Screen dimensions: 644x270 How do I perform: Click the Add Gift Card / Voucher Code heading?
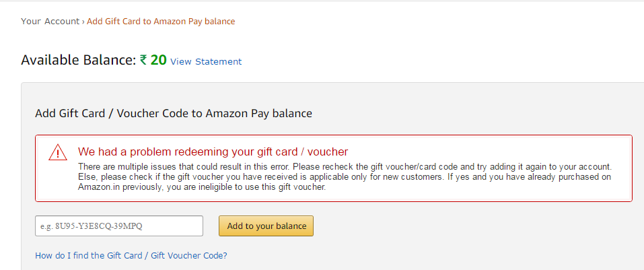point(174,113)
